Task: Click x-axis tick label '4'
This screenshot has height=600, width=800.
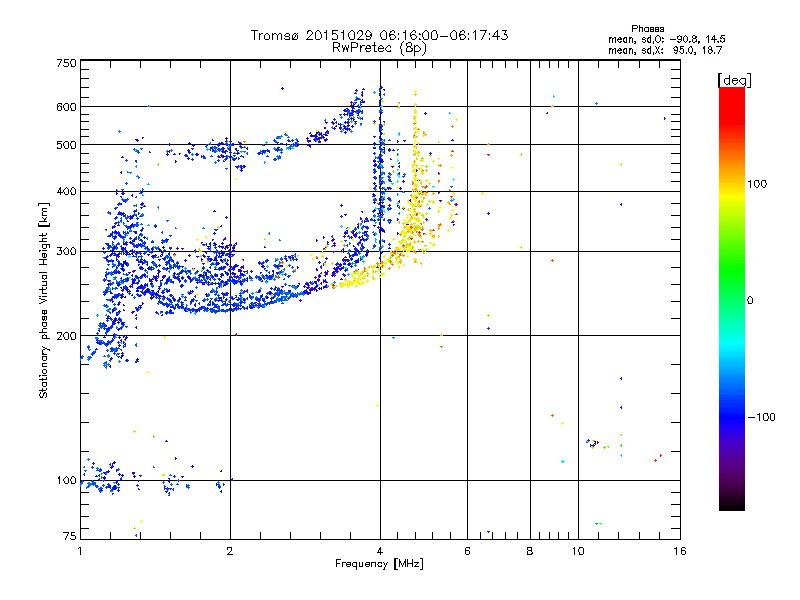Action: 380,551
